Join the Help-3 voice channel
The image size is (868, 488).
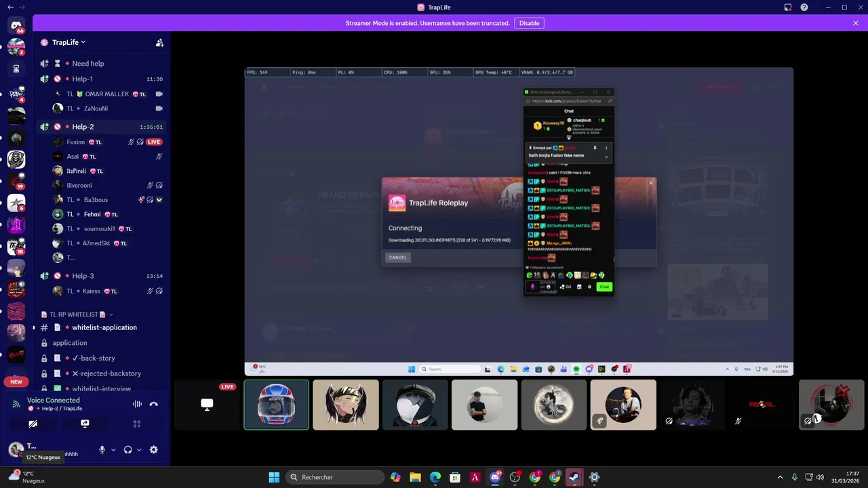(x=102, y=276)
